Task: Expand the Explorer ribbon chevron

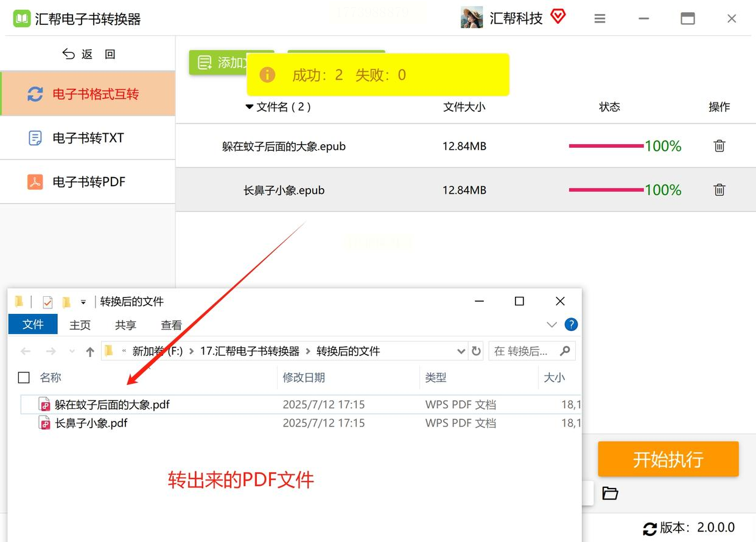Action: 552,325
